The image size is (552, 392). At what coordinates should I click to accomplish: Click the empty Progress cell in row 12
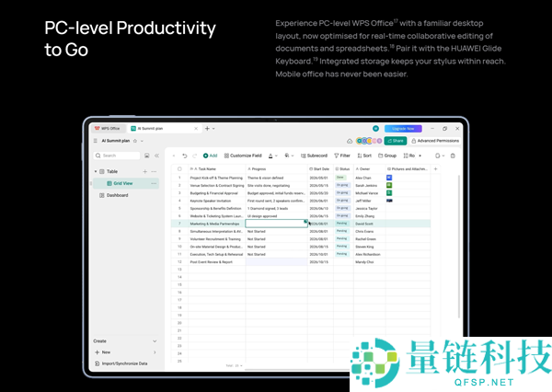pyautogui.click(x=276, y=261)
